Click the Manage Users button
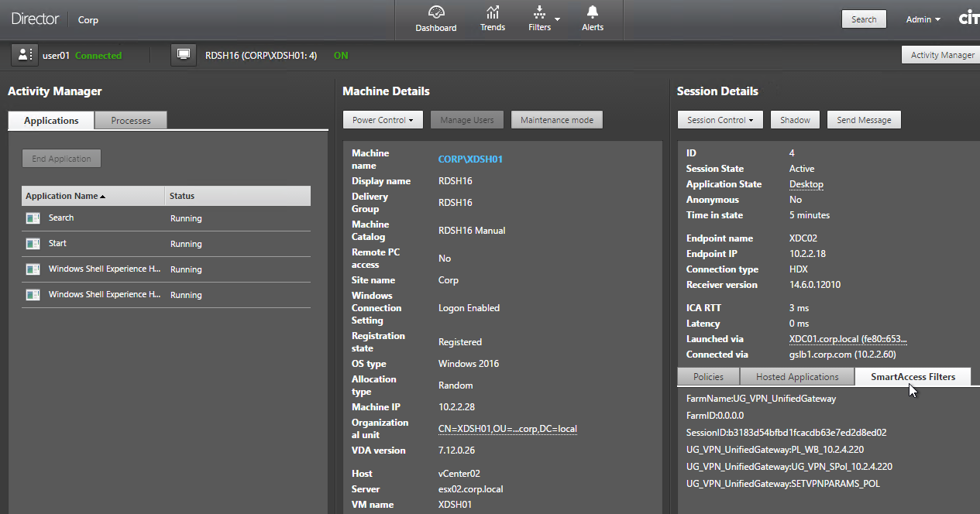980x514 pixels. click(467, 120)
